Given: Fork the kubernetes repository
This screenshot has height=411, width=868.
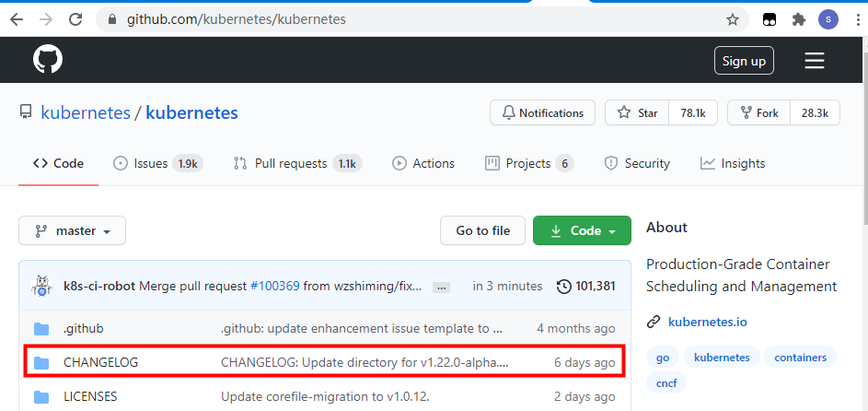Looking at the screenshot, I should [759, 113].
